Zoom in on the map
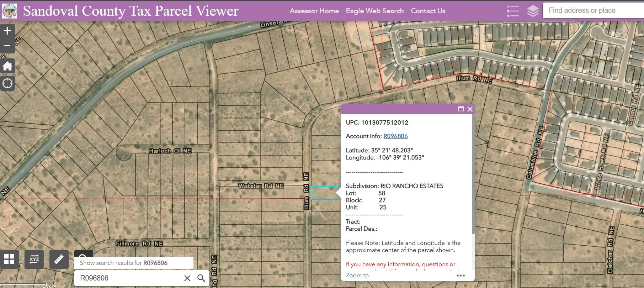 tap(7, 31)
